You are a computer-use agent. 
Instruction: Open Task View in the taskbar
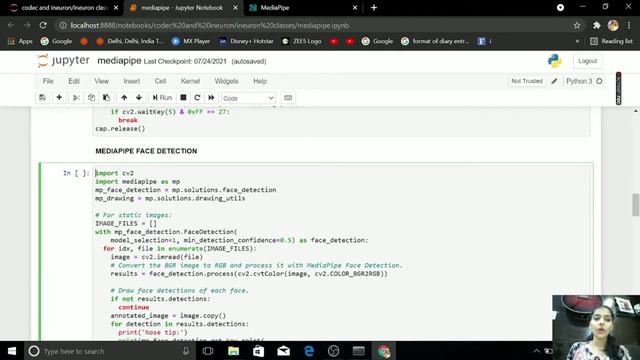click(x=208, y=351)
